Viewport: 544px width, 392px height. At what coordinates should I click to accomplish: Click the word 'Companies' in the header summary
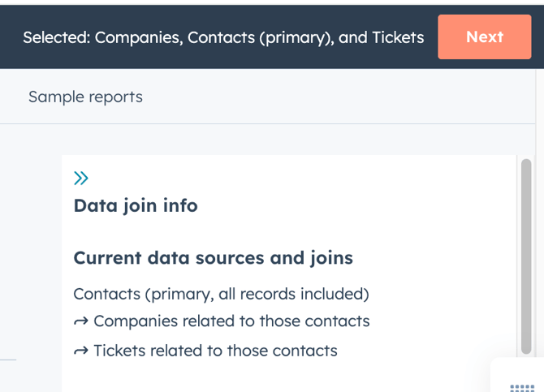click(139, 37)
